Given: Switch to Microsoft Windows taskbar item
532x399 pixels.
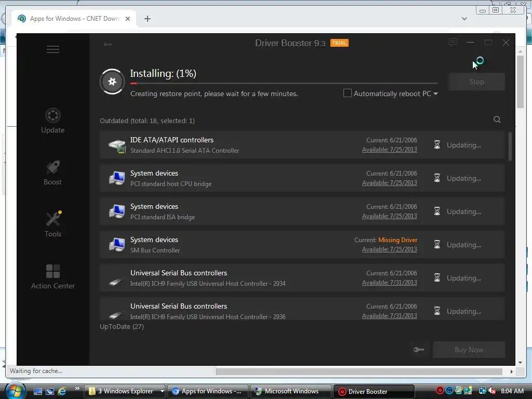Looking at the screenshot, I should pos(290,391).
